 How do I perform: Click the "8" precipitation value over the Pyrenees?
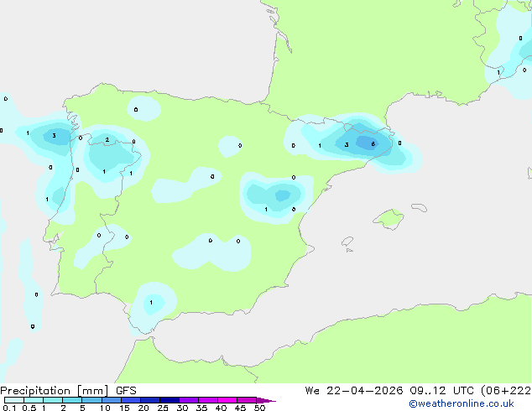pos(373,144)
